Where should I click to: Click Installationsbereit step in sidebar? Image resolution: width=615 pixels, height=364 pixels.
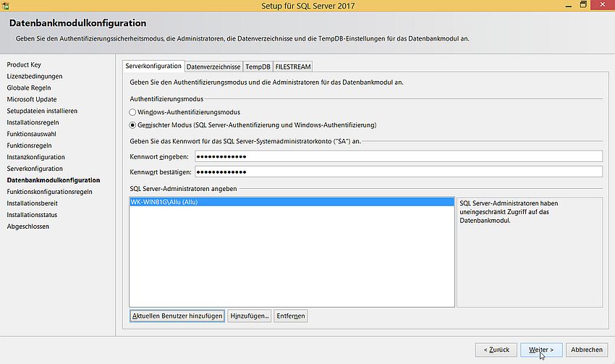click(32, 203)
